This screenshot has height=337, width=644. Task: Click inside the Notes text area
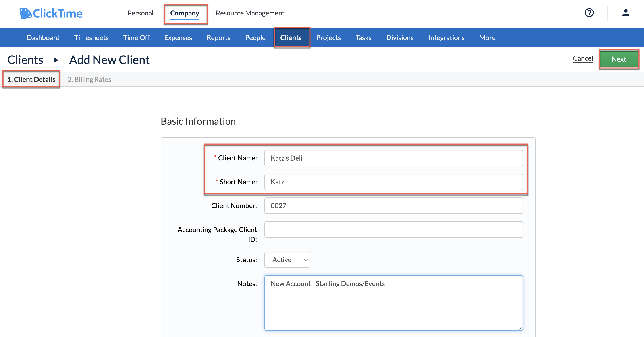coord(393,303)
